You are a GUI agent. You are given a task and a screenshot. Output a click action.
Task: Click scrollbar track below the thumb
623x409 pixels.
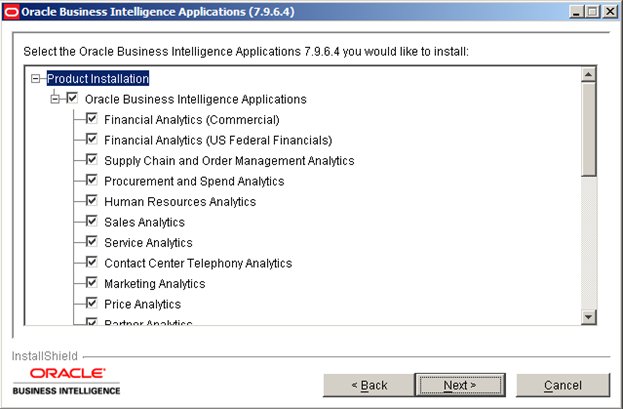click(588, 243)
